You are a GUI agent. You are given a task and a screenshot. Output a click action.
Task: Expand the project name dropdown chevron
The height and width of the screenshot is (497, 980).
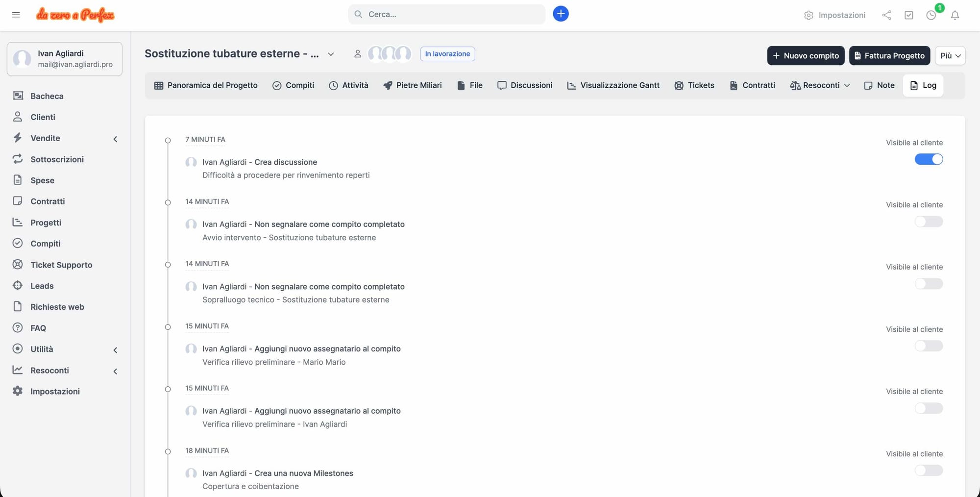[x=331, y=54]
